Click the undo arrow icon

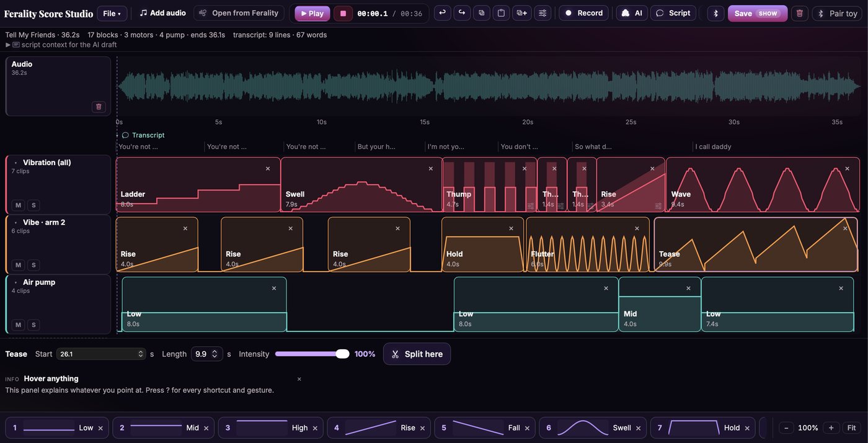[442, 13]
